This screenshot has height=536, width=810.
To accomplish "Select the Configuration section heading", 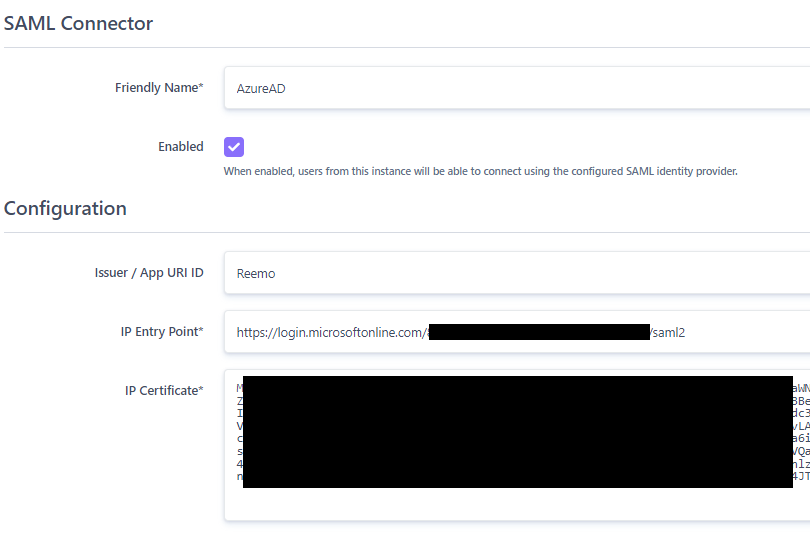I will click(x=66, y=209).
